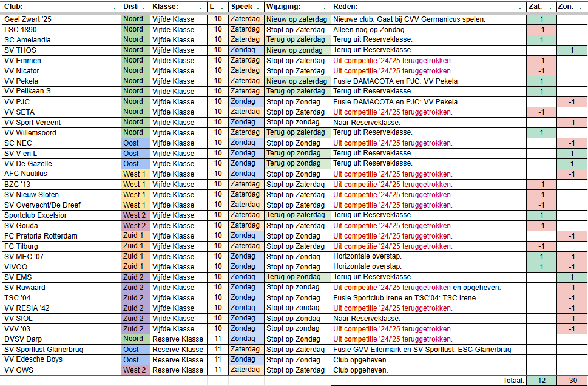588x386 pixels.
Task: Select 'Naar Reserveklasse.' reason for VV SIOL
Action: coord(428,319)
